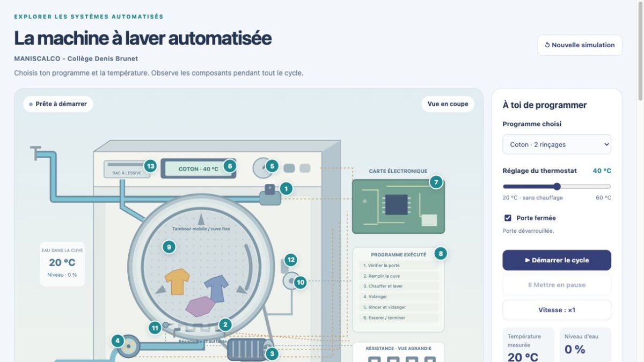Click numbered marker 9 on the drum
Image resolution: width=644 pixels, height=362 pixels.
point(169,247)
